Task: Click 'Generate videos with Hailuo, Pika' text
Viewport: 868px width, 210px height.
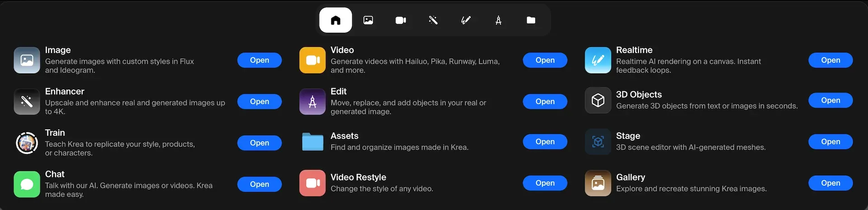Action: [x=415, y=66]
